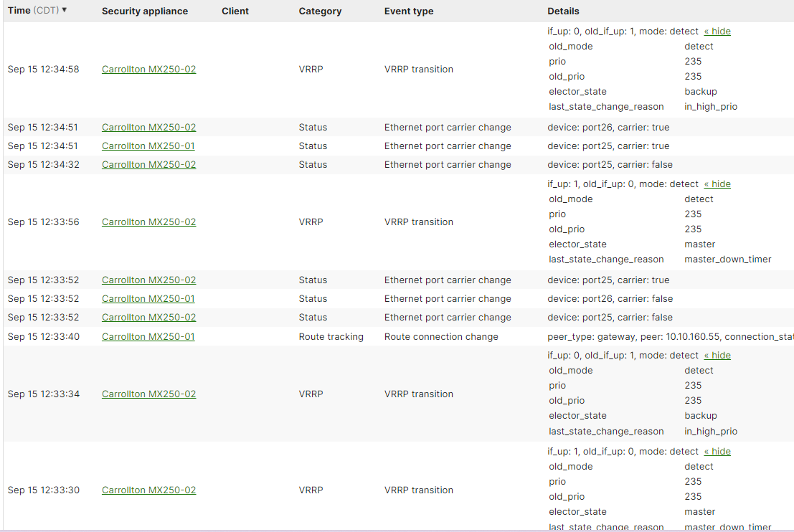Hide the 12:33:56 VRRP transition details
794x532 pixels.
click(x=717, y=184)
